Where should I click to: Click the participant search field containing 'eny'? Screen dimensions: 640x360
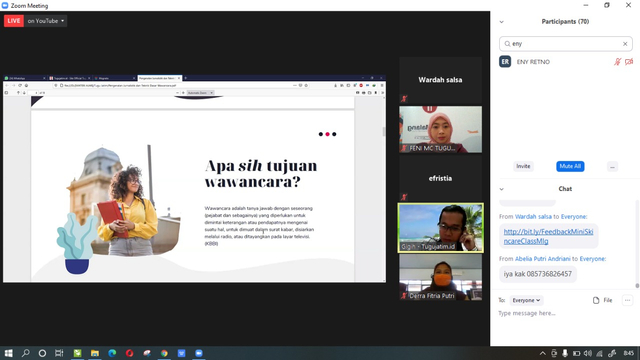point(565,44)
